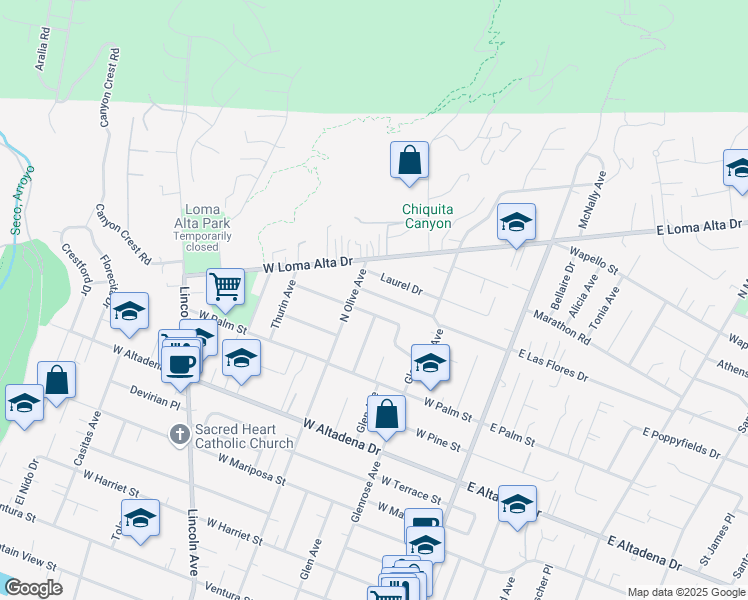Click the El Nido Dr label
The height and width of the screenshot is (600, 748).
click(x=26, y=483)
